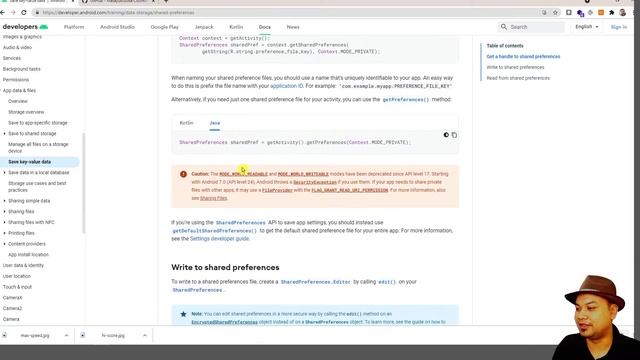Open the English language dropdown
This screenshot has width=640, height=360.
(587, 27)
